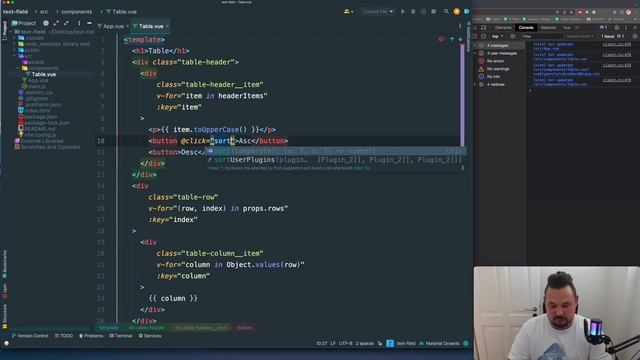The height and width of the screenshot is (360, 640).
Task: Click editor tabs more-options icon (three dots)
Action: click(x=460, y=26)
